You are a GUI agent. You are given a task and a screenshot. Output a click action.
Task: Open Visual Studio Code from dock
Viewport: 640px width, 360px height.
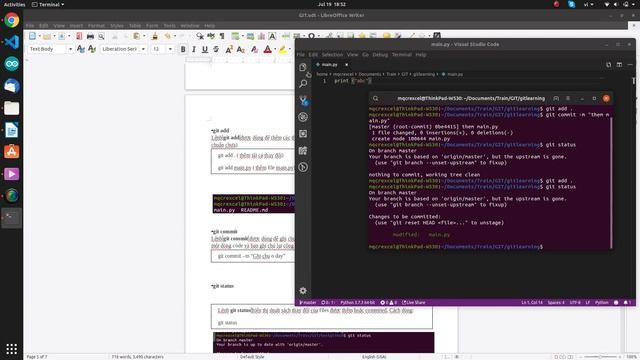11,42
